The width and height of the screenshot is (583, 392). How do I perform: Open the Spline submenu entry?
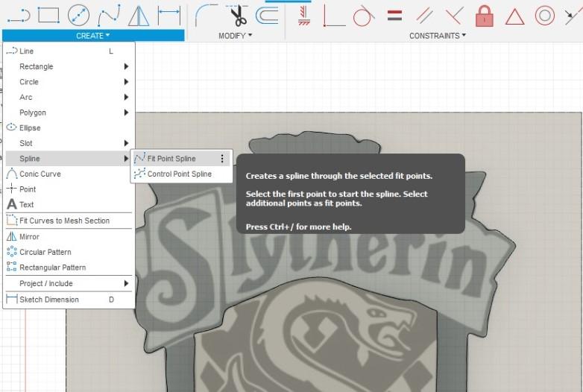pos(69,159)
